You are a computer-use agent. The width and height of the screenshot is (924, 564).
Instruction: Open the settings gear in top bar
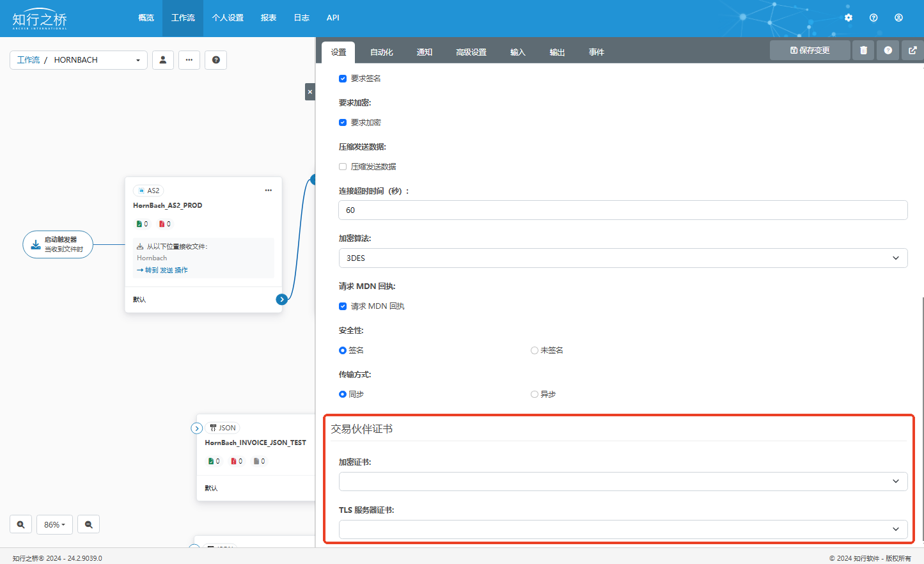coord(848,18)
